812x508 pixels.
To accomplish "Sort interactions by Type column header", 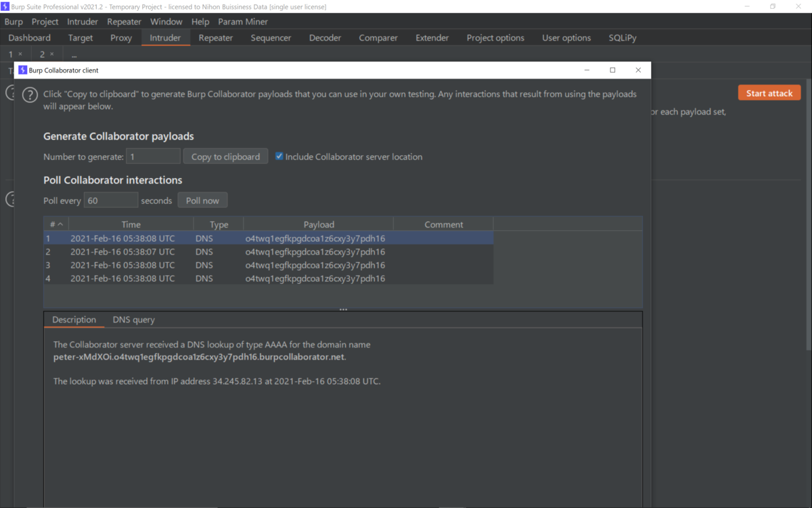I will coord(219,224).
